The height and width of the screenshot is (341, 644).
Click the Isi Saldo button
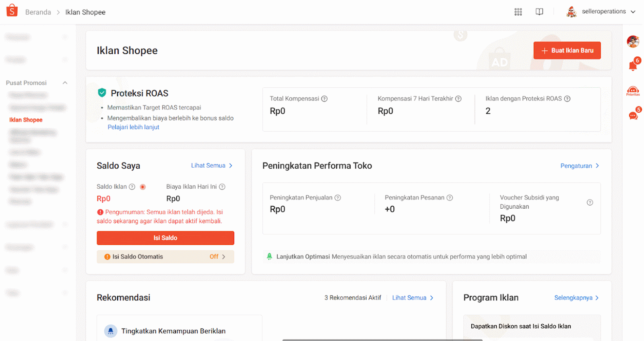pyautogui.click(x=165, y=238)
